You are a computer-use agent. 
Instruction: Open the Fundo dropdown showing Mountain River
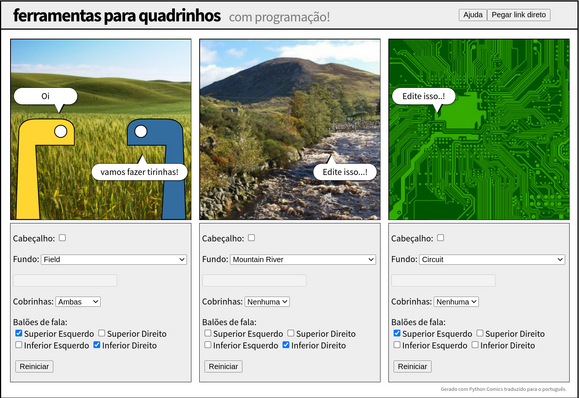(x=303, y=260)
